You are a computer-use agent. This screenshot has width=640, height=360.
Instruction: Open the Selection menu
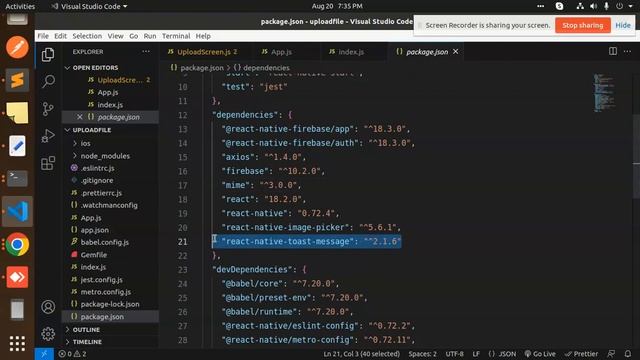pos(87,36)
